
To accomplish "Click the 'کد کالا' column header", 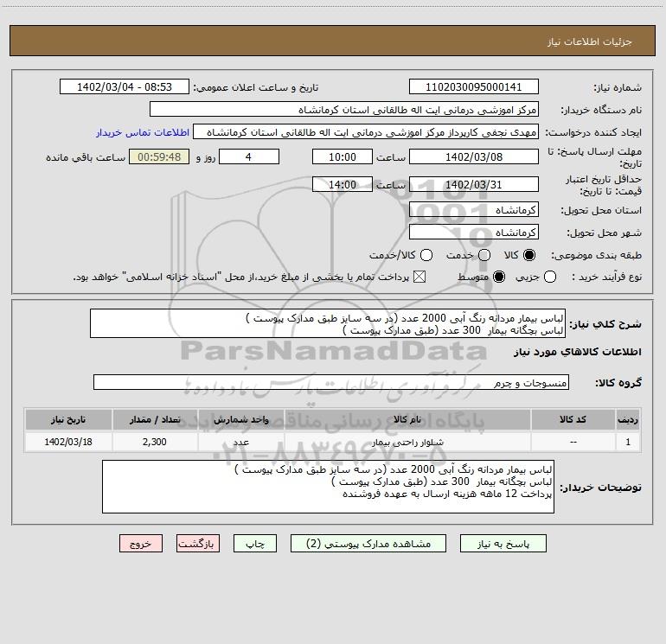I will click(x=573, y=419).
